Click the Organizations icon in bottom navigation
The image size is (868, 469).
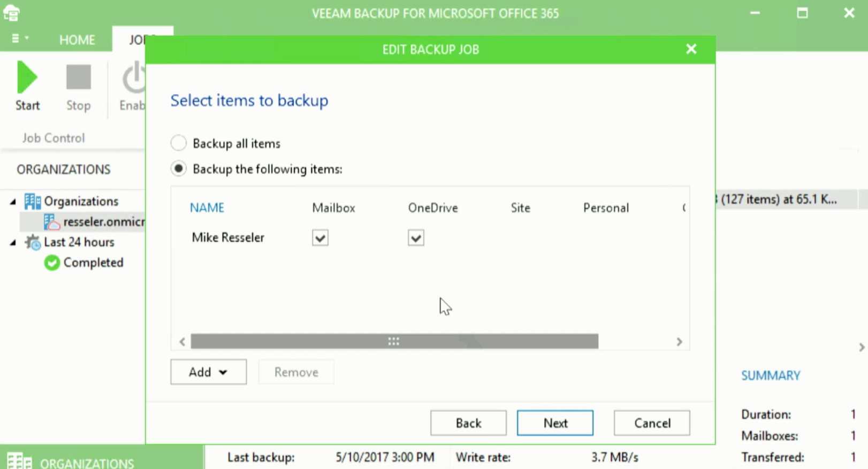19,461
